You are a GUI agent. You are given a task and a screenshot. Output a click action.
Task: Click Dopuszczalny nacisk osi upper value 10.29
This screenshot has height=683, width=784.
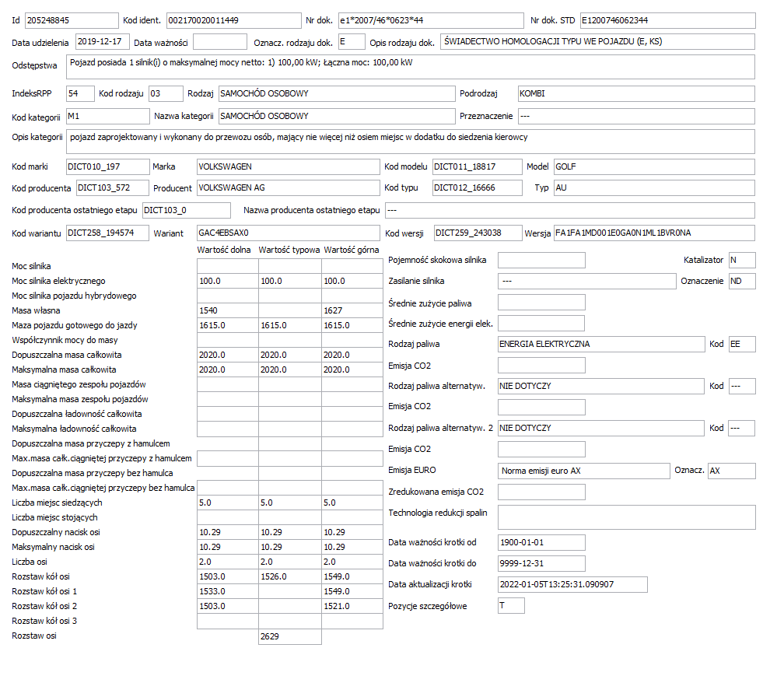[x=352, y=533]
